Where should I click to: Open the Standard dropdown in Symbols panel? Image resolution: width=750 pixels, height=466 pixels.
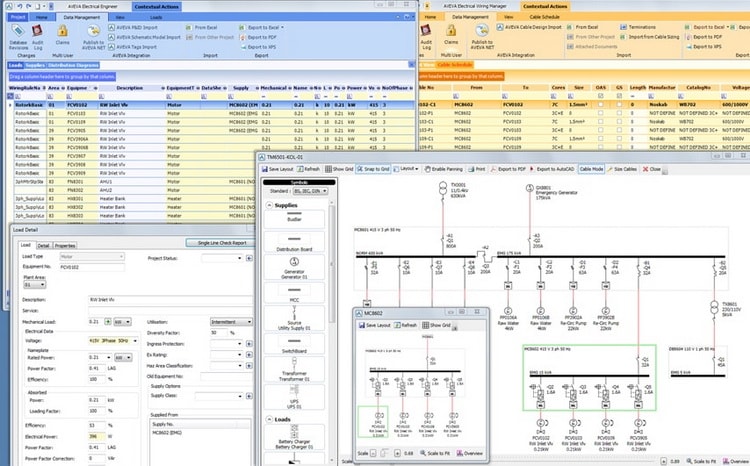click(x=310, y=191)
